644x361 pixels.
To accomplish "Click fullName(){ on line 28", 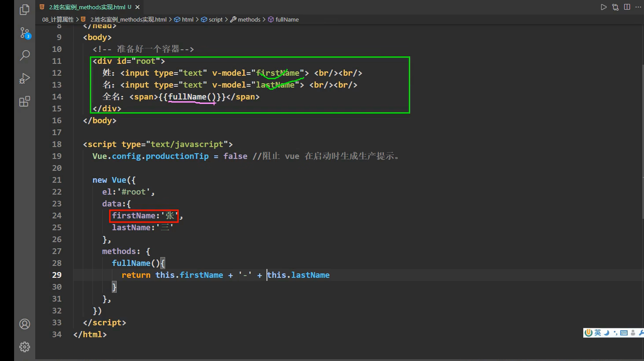I will click(x=138, y=263).
